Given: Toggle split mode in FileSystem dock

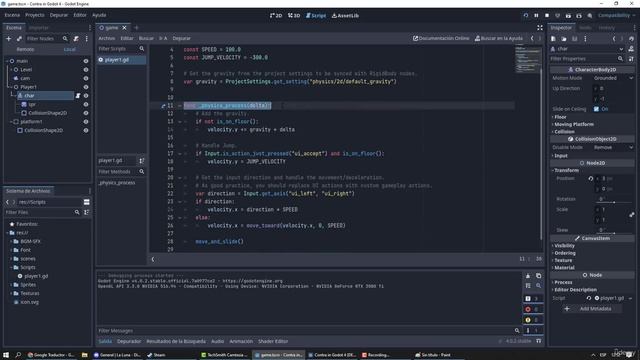Looking at the screenshot, I should [87, 202].
